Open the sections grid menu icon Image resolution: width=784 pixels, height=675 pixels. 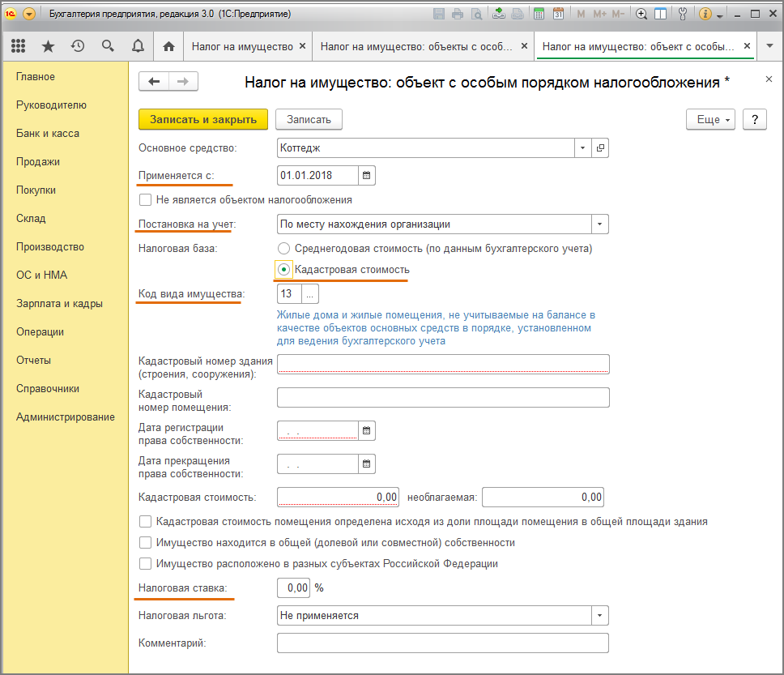(x=19, y=46)
